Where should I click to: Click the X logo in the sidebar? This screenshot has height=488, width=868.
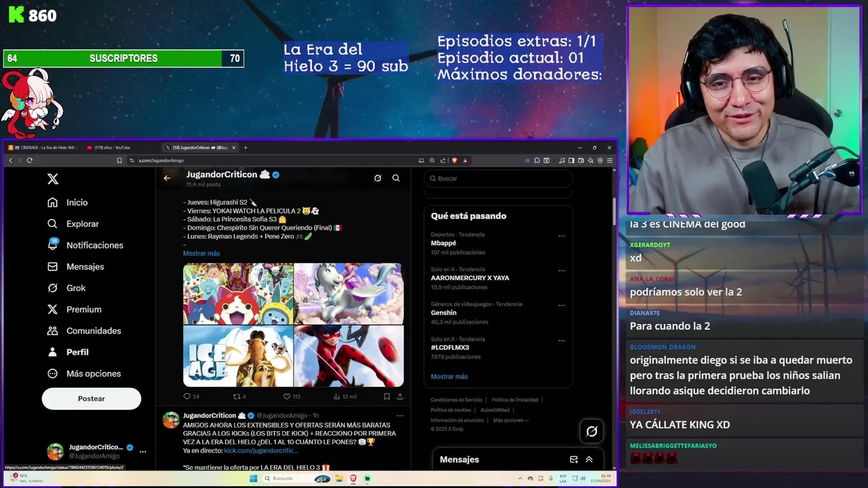coord(53,179)
